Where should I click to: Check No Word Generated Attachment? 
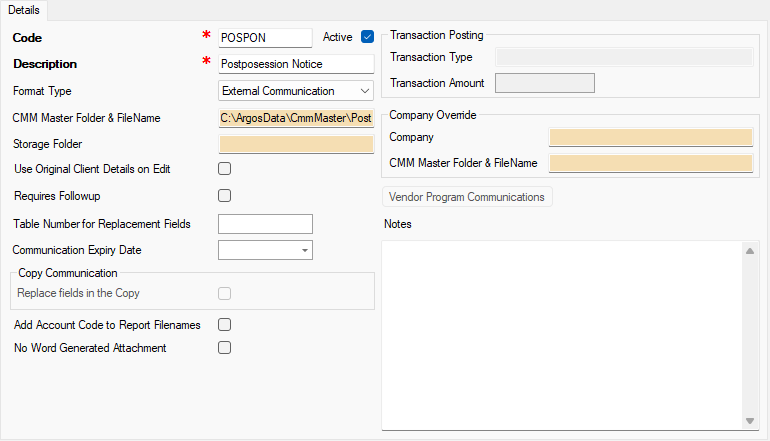(x=224, y=348)
